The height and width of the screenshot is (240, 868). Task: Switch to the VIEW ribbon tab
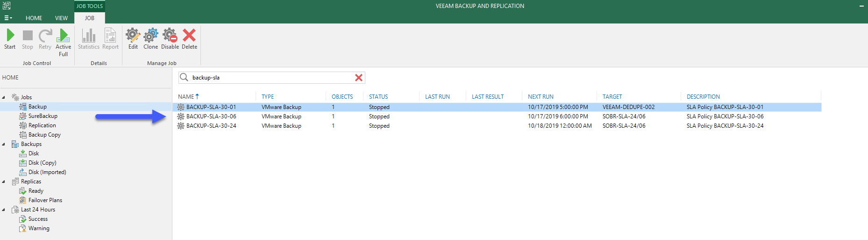61,18
